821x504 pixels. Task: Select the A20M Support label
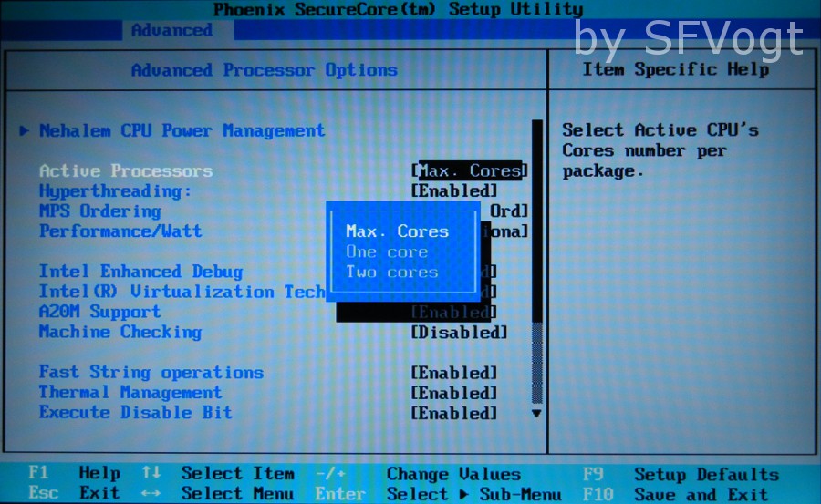click(100, 312)
